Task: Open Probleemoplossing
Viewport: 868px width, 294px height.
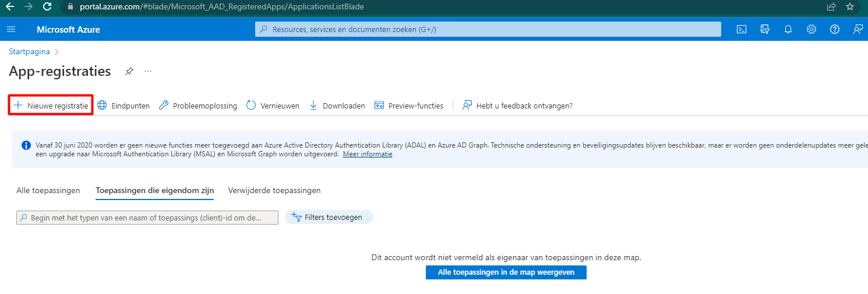Action: click(x=198, y=106)
